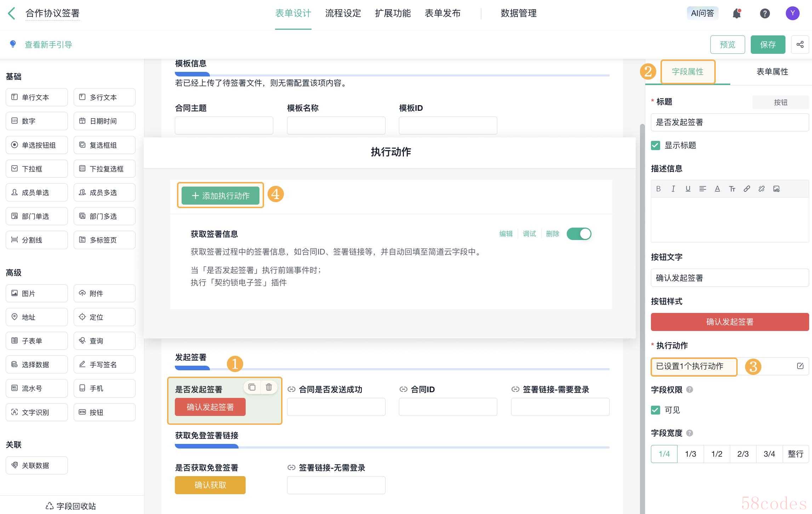Open the text alignment option in editor

tap(703, 189)
